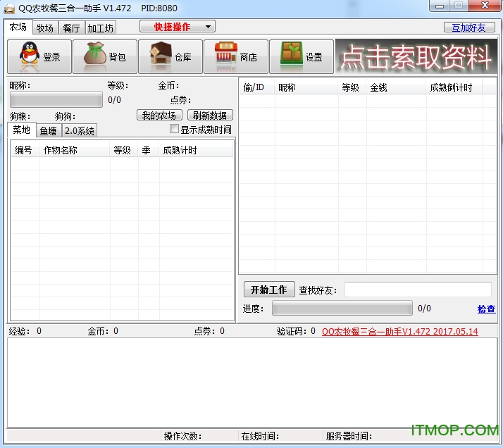Select the 加工坊 tab
The height and width of the screenshot is (448, 503).
pos(100,28)
